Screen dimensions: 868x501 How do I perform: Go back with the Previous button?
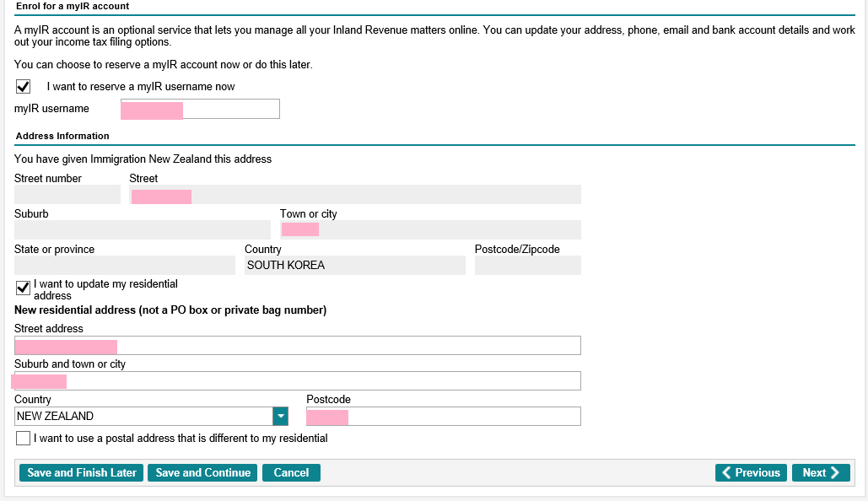[751, 472]
